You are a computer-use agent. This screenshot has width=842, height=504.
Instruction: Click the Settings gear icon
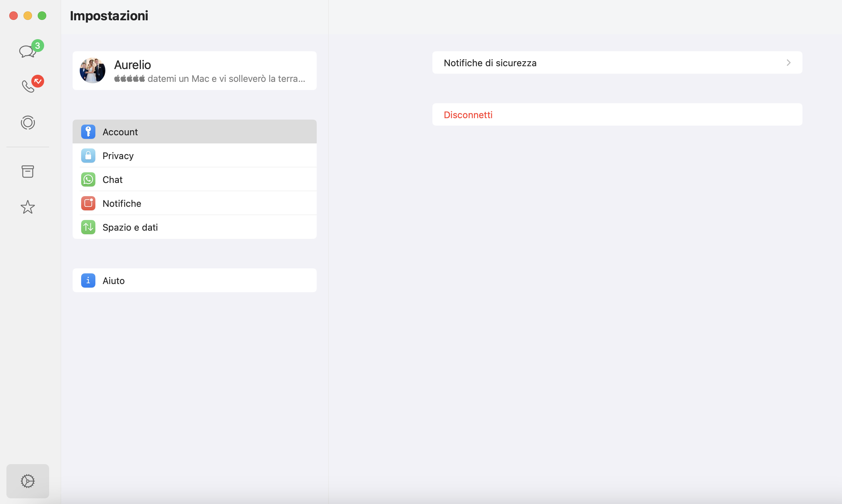point(28,481)
